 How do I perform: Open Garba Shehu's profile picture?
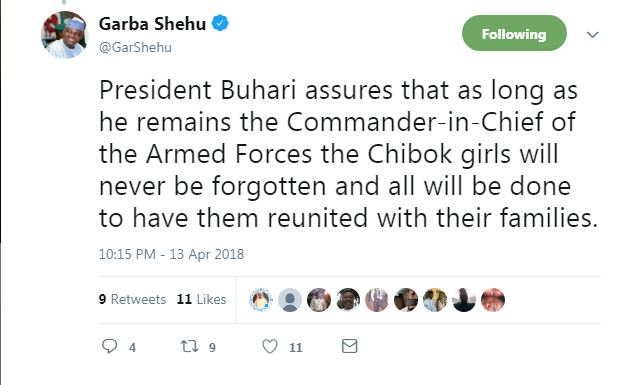tap(65, 35)
